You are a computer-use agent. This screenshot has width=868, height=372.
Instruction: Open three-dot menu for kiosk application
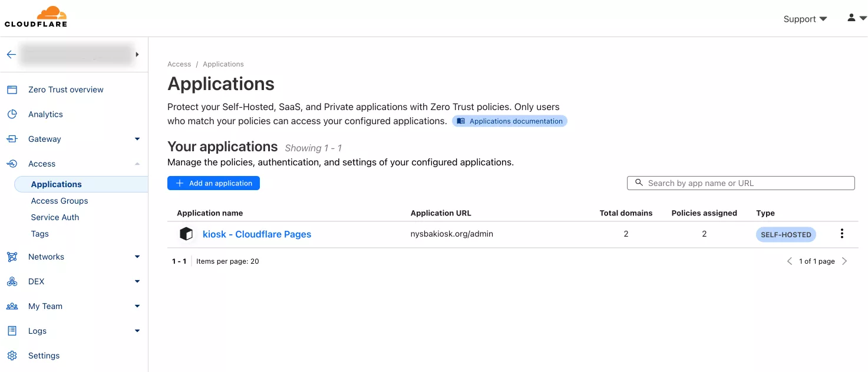841,234
